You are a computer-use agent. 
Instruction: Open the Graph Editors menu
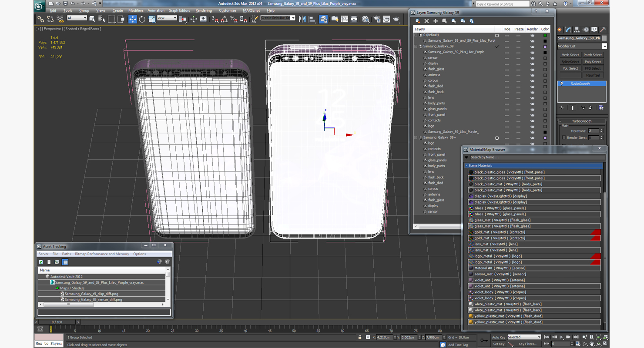pyautogui.click(x=179, y=10)
